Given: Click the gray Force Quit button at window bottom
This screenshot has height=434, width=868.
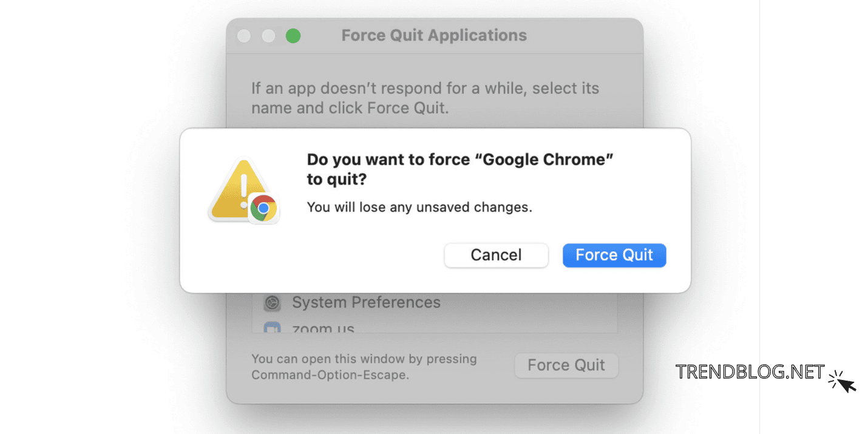Looking at the screenshot, I should (566, 365).
